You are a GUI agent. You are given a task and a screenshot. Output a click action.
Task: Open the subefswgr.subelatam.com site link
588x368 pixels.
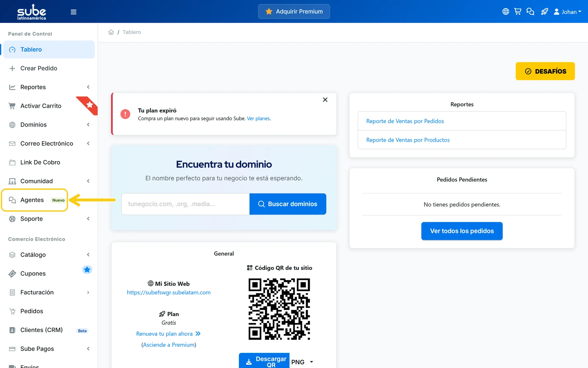tap(169, 293)
